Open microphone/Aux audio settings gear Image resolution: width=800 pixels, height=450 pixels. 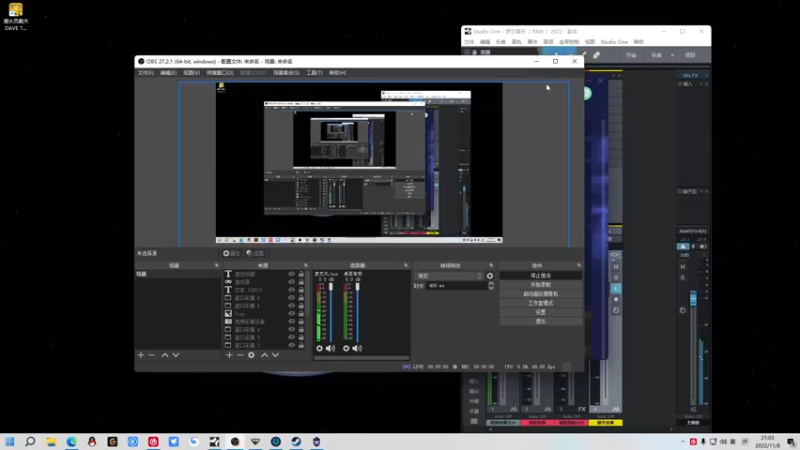(319, 348)
